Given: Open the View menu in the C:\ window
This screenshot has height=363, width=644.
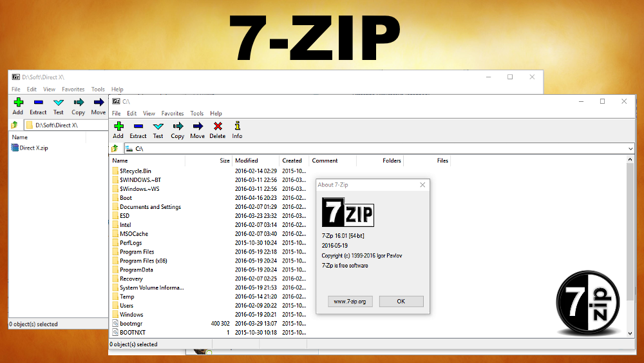Looking at the screenshot, I should 149,113.
